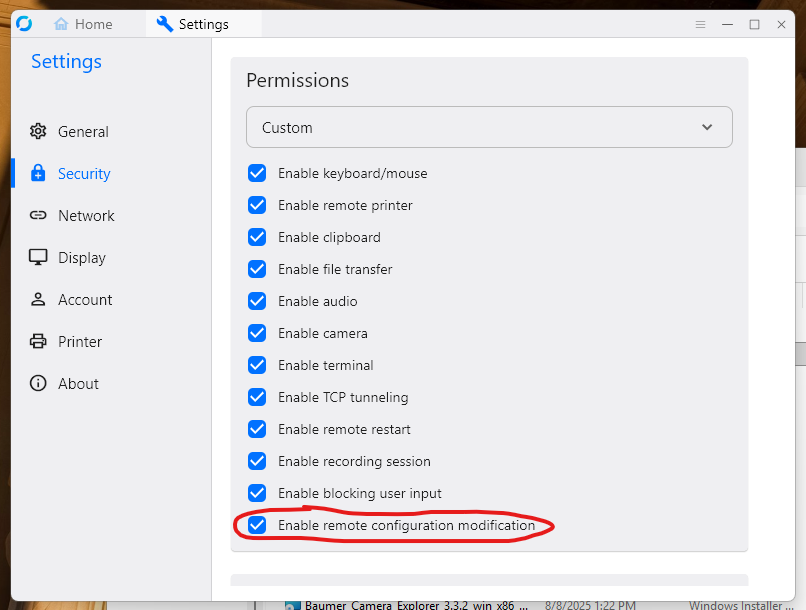This screenshot has height=610, width=806.
Task: Toggle Enable file transfer off
Action: (257, 269)
